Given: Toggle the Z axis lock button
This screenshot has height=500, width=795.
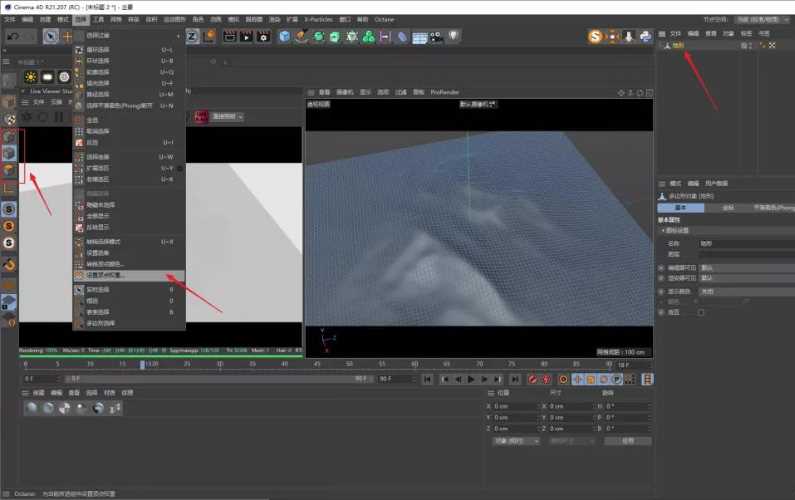Looking at the screenshot, I should tap(192, 36).
